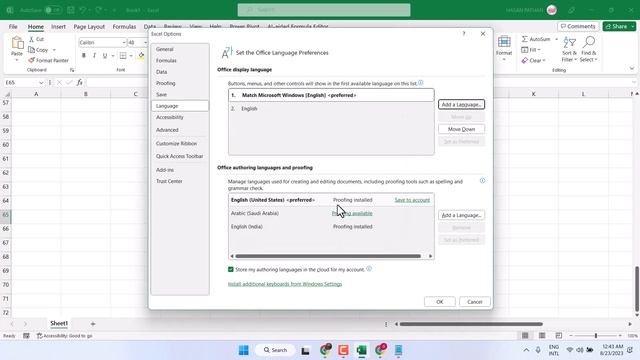Open Install additional keyboards from Windows Settings
The height and width of the screenshot is (360, 640).
[285, 284]
